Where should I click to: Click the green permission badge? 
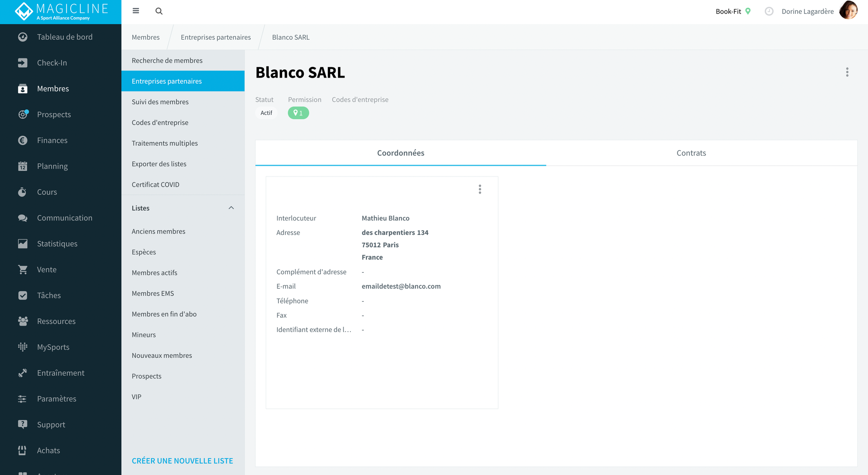point(298,113)
